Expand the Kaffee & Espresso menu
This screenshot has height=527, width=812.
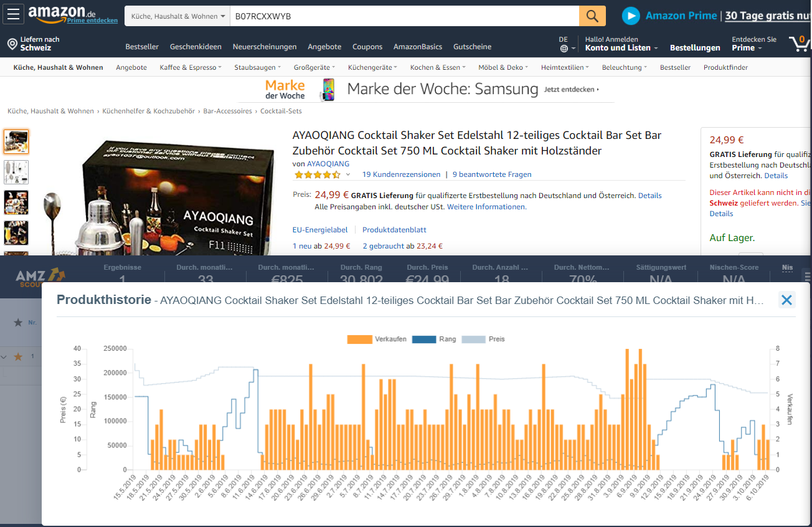190,67
